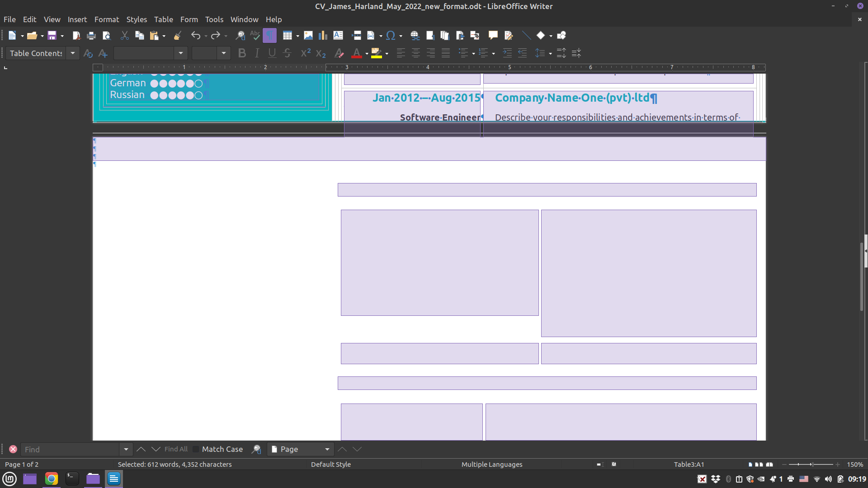Click the Redo arrow icon
Viewport: 868px width, 488px height.
[x=216, y=35]
